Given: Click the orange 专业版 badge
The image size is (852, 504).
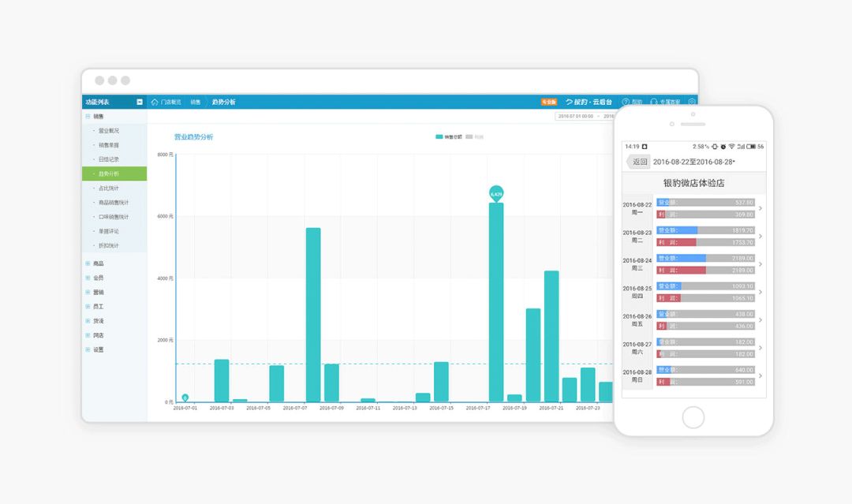Looking at the screenshot, I should [549, 102].
